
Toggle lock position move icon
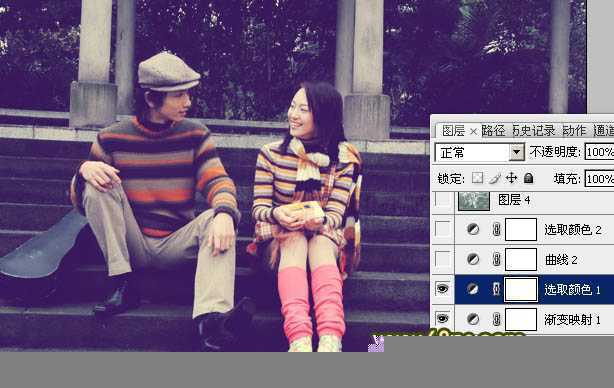point(511,179)
